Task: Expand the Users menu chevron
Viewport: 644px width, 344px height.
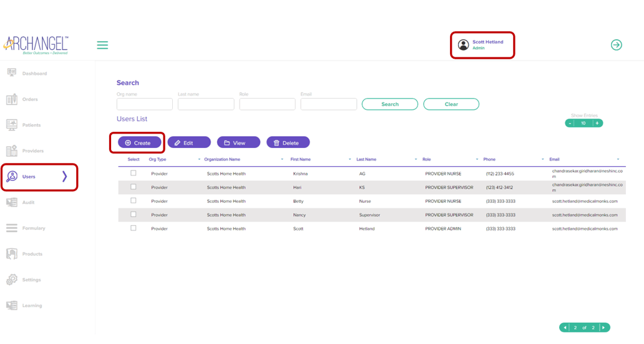Action: tap(64, 177)
